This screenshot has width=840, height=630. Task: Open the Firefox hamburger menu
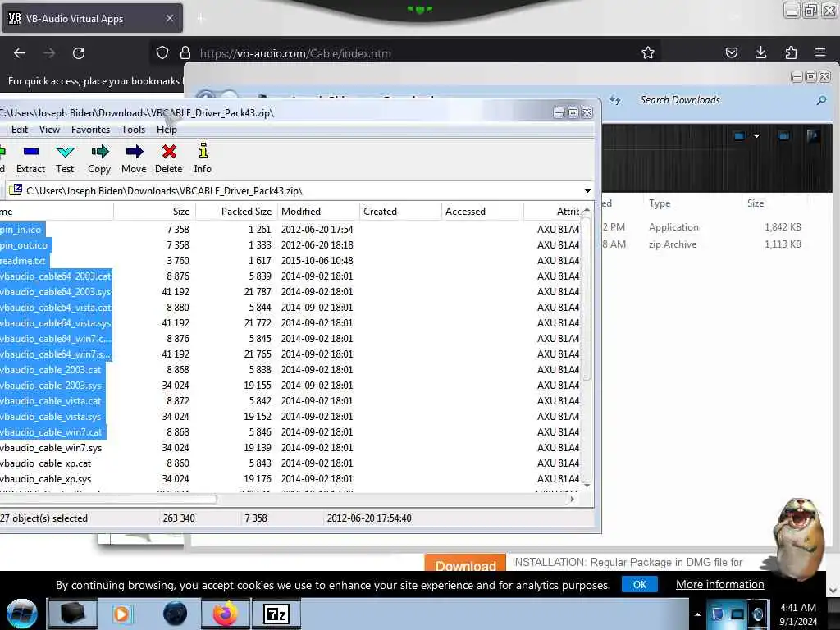pos(820,52)
